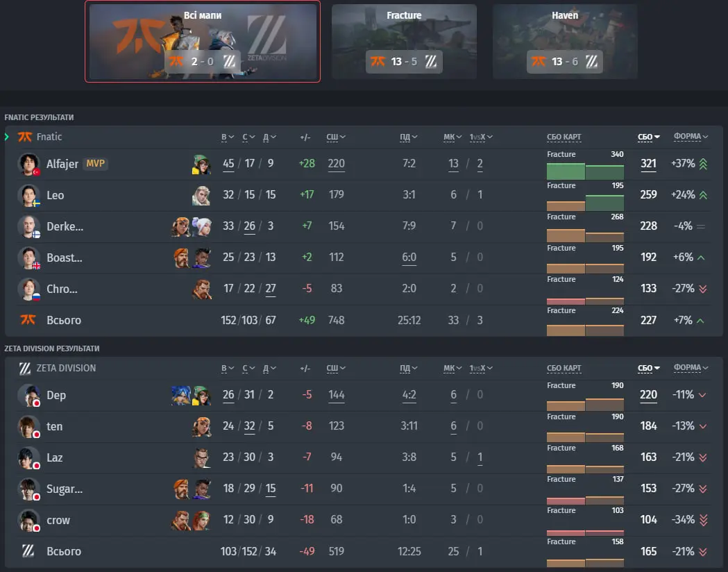Viewport: 728px width, 572px height.
Task: Open Leo player profile name
Action: (x=56, y=196)
